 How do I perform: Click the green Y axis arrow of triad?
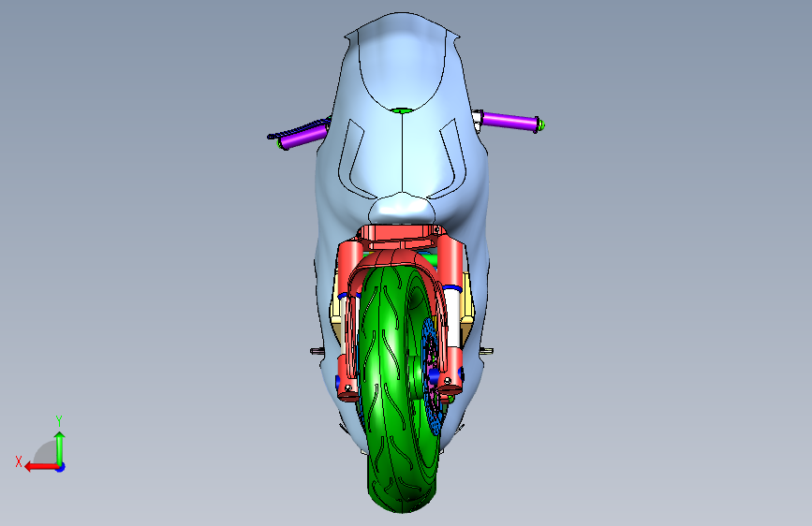pos(60,447)
